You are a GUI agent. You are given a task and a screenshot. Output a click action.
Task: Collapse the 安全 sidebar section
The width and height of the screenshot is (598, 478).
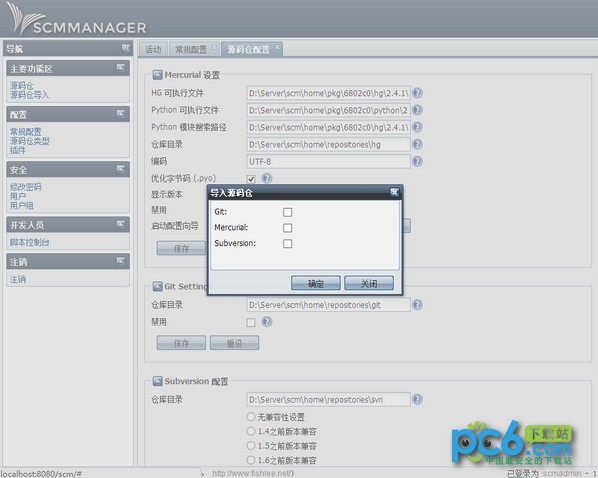point(121,169)
